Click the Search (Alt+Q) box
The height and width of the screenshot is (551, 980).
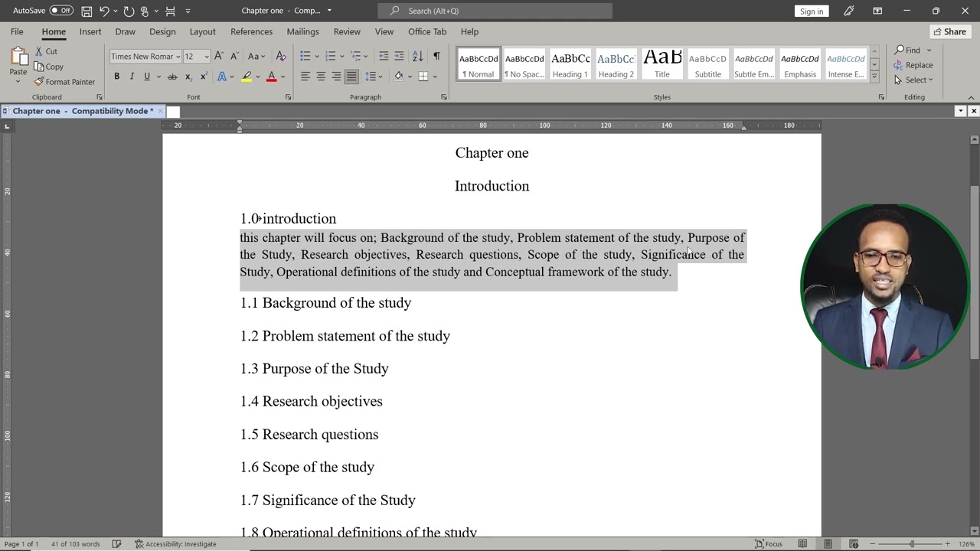pyautogui.click(x=495, y=11)
